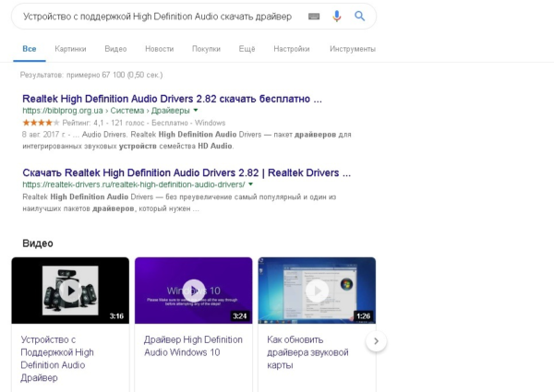
Task: Open the on-screen keyboard icon in search box
Action: tap(314, 17)
